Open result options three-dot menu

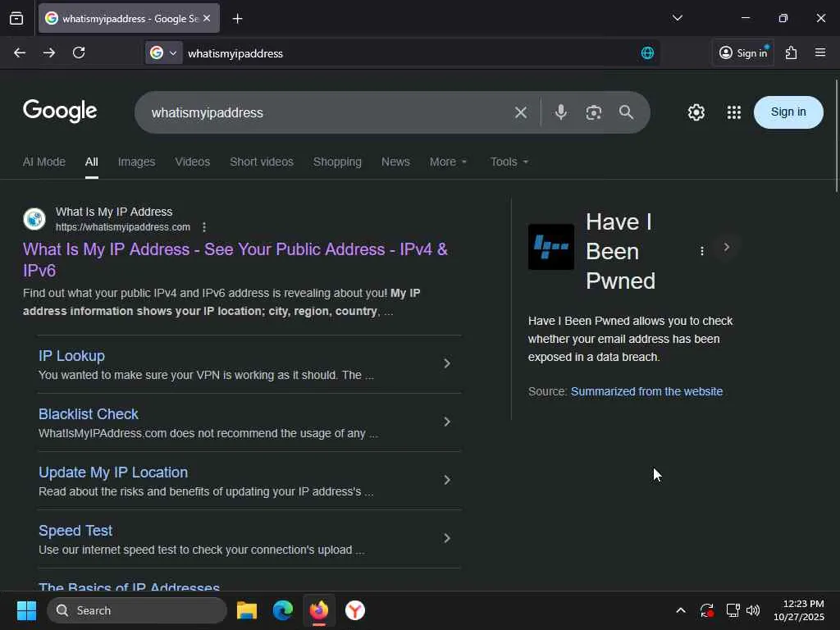tap(204, 227)
